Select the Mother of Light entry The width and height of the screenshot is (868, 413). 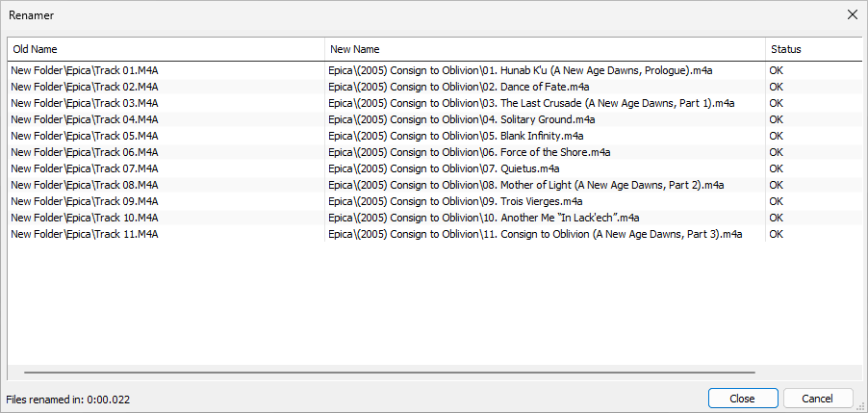(x=525, y=185)
